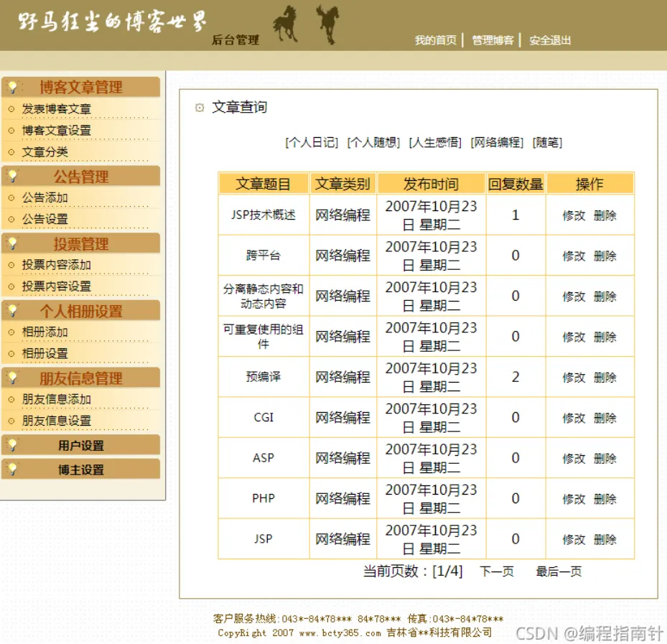Click 安全退出 to log out

coord(550,40)
